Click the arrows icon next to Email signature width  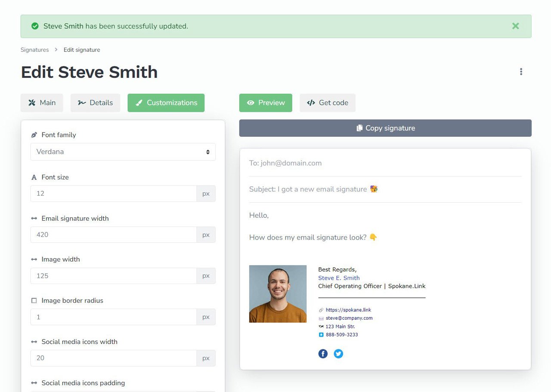coord(34,219)
